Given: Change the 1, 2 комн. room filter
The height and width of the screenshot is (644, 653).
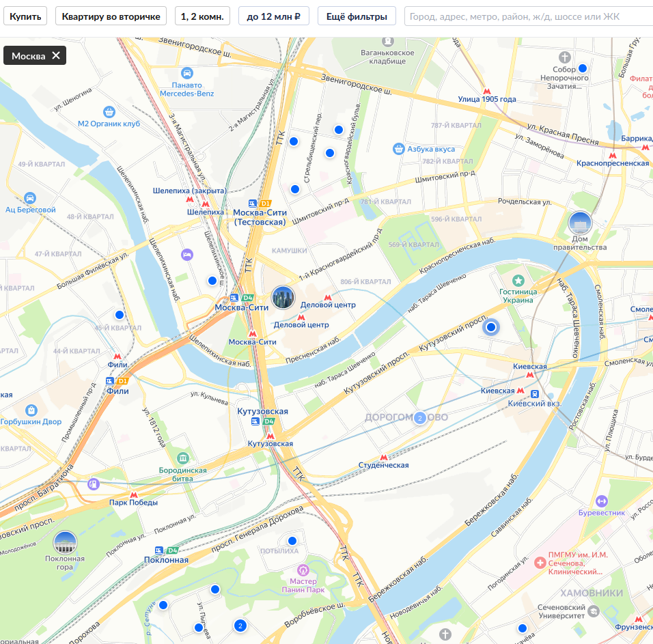Looking at the screenshot, I should coord(202,16).
